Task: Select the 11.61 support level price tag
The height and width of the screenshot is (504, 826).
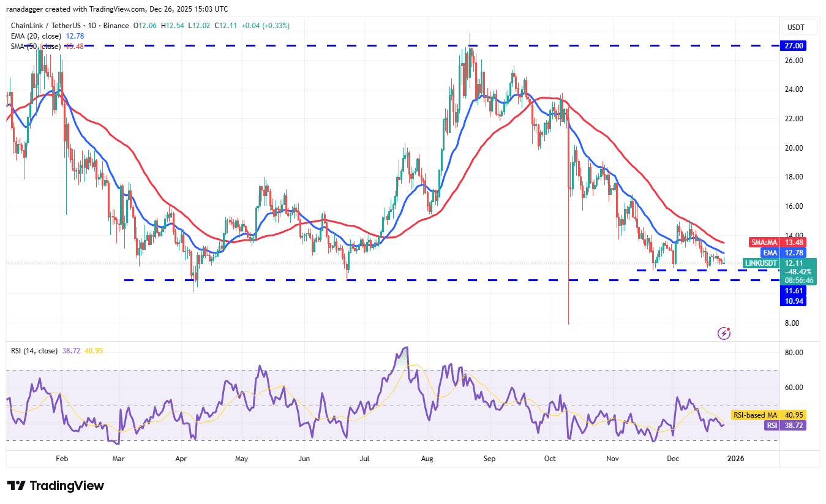Action: point(792,291)
